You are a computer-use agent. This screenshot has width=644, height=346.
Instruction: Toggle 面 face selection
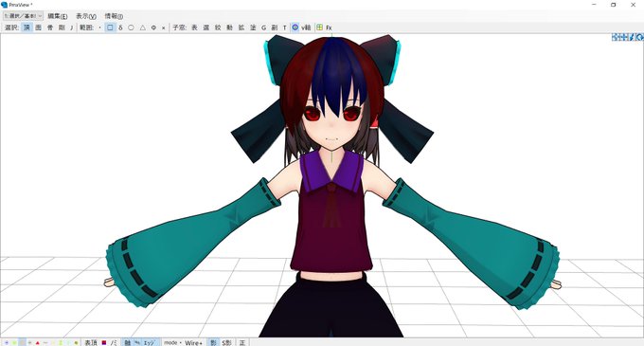tap(38, 27)
